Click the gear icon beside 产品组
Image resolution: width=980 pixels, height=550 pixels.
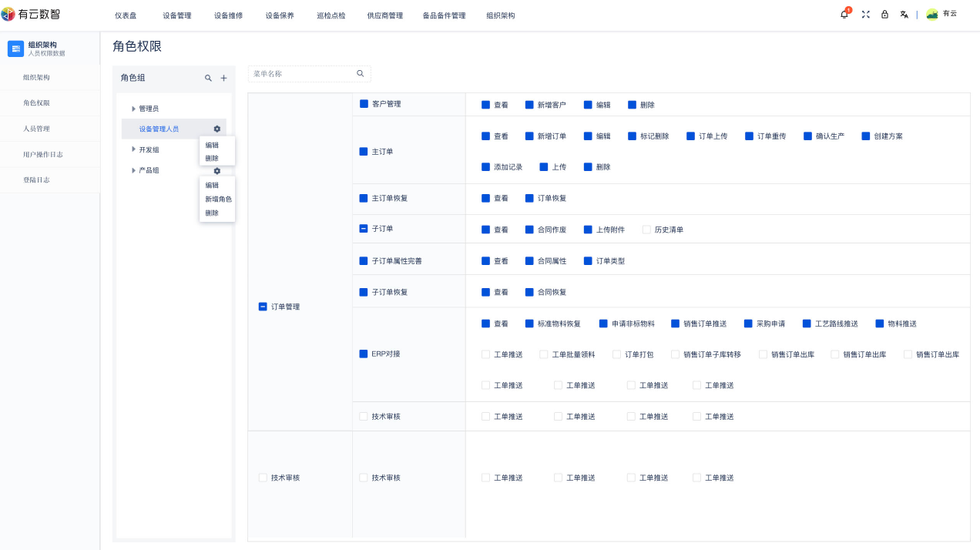216,170
